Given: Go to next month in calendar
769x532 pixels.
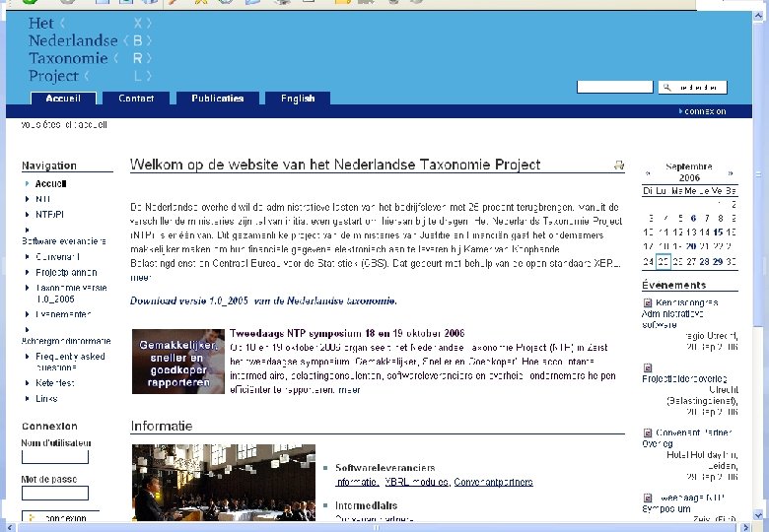Looking at the screenshot, I should 731,173.
